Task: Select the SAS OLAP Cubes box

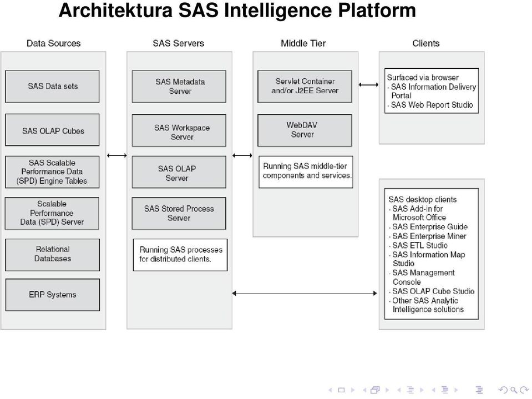Action: (x=52, y=130)
